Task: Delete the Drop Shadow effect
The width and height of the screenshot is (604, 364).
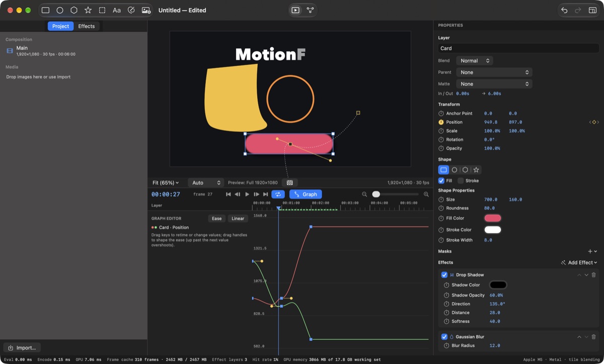Action: click(593, 275)
